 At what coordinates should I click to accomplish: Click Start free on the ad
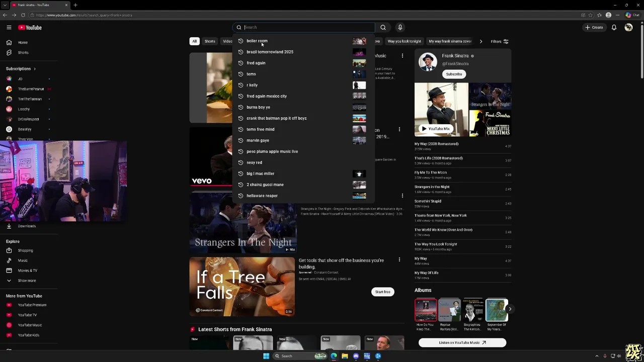pos(382,292)
